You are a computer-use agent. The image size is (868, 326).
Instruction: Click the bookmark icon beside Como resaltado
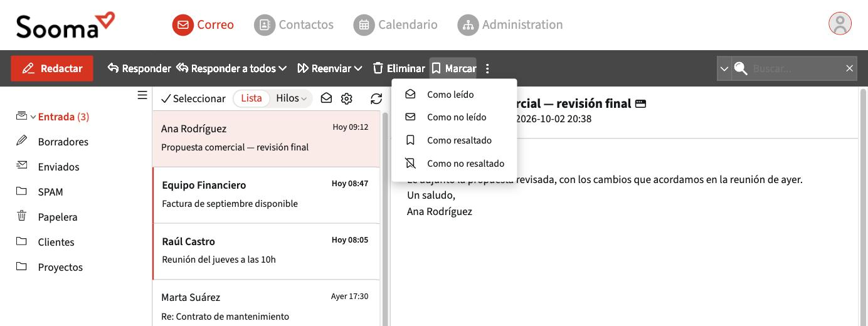click(x=410, y=140)
